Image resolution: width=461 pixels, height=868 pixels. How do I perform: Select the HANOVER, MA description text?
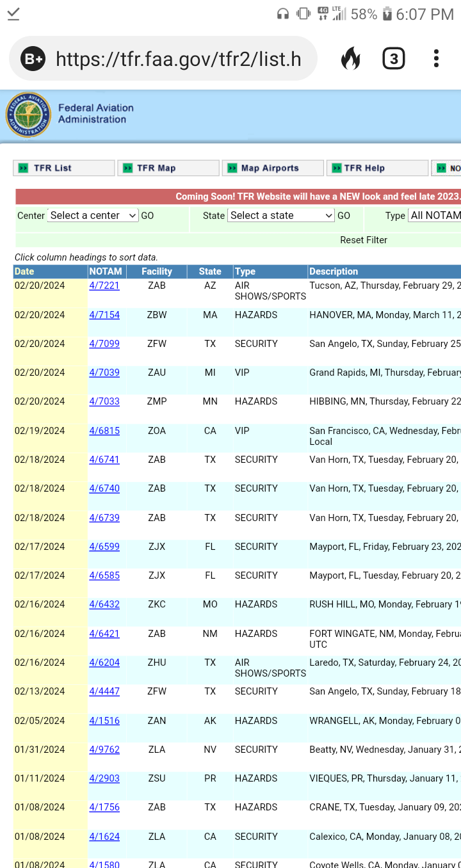point(385,315)
